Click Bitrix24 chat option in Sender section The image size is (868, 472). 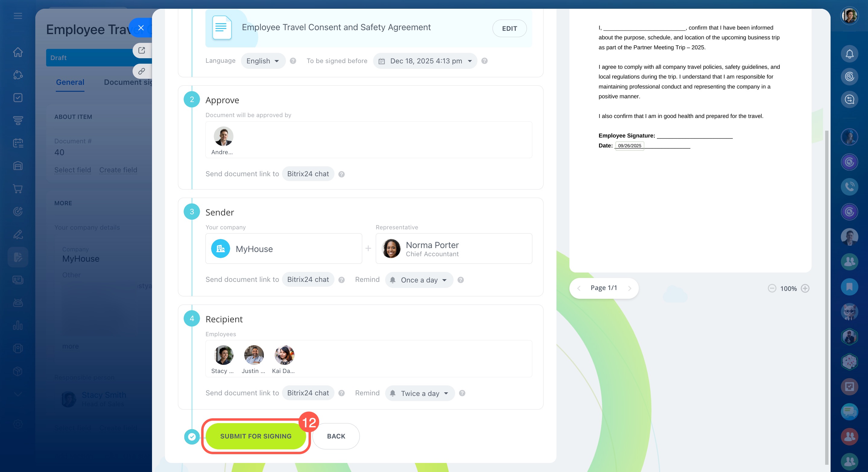[x=308, y=279]
